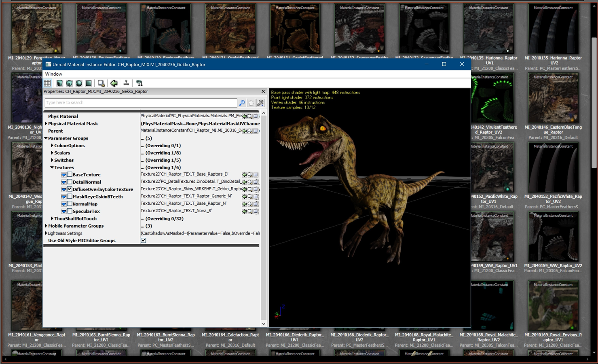Click the 'Texture samplers: 10/12' stat text
The height and width of the screenshot is (364, 598).
[x=293, y=108]
